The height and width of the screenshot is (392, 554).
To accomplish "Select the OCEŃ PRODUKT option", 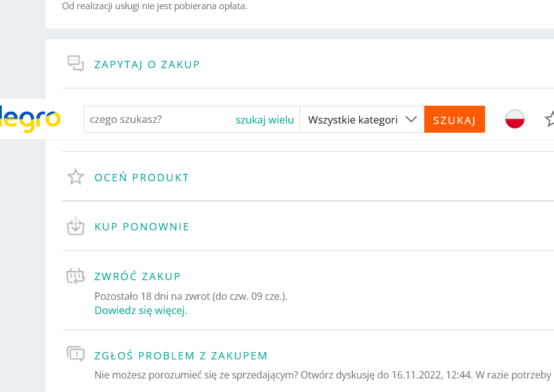I will coord(141,178).
